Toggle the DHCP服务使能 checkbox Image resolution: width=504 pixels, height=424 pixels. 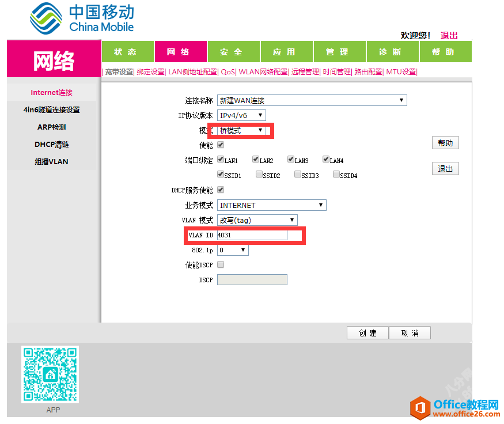pyautogui.click(x=221, y=190)
